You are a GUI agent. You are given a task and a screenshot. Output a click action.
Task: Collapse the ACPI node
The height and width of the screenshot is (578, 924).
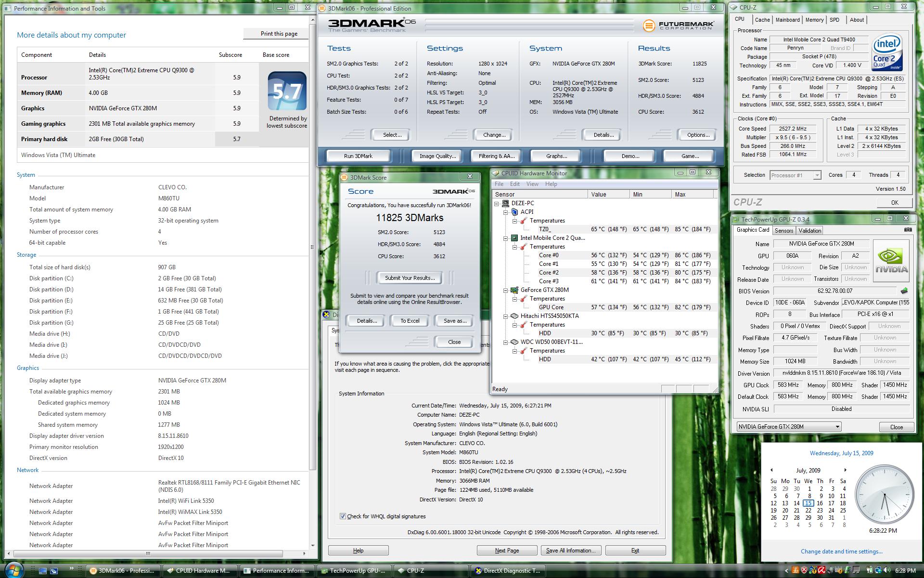coord(505,212)
